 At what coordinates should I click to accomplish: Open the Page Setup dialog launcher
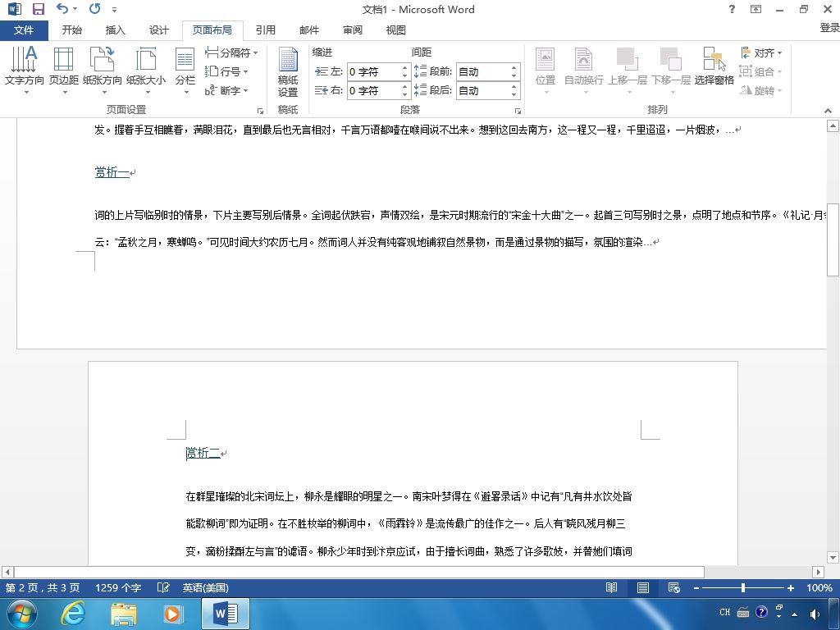point(260,111)
